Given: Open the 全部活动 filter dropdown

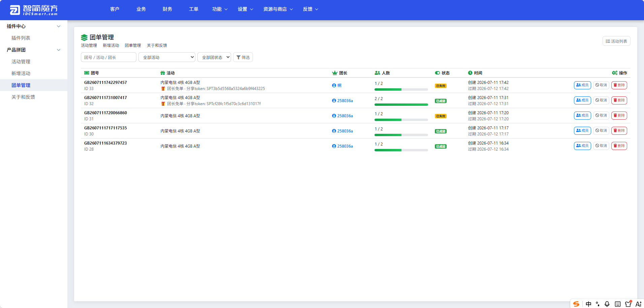Looking at the screenshot, I should click(167, 57).
